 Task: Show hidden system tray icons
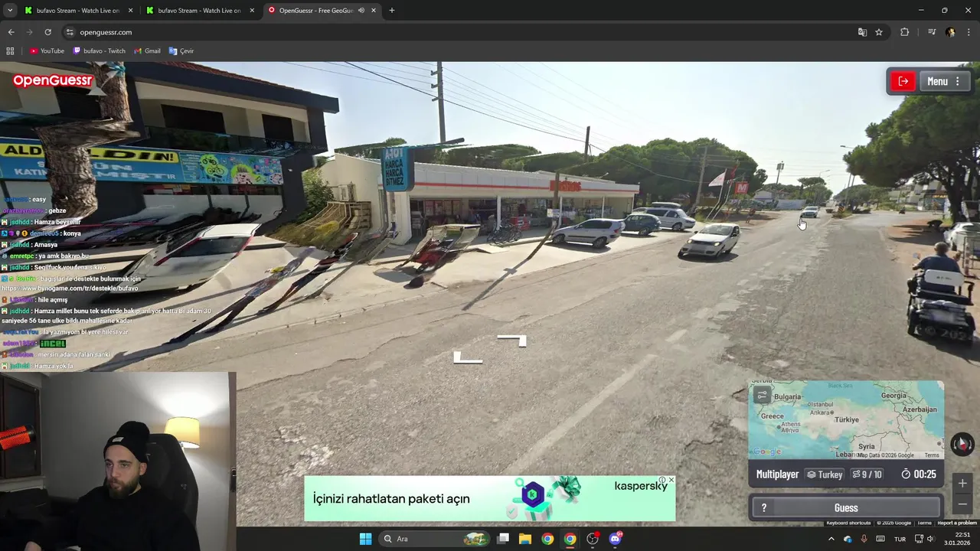point(831,539)
